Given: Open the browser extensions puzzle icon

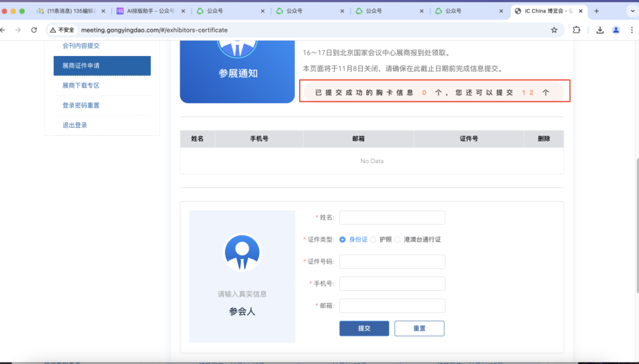Looking at the screenshot, I should tap(576, 30).
